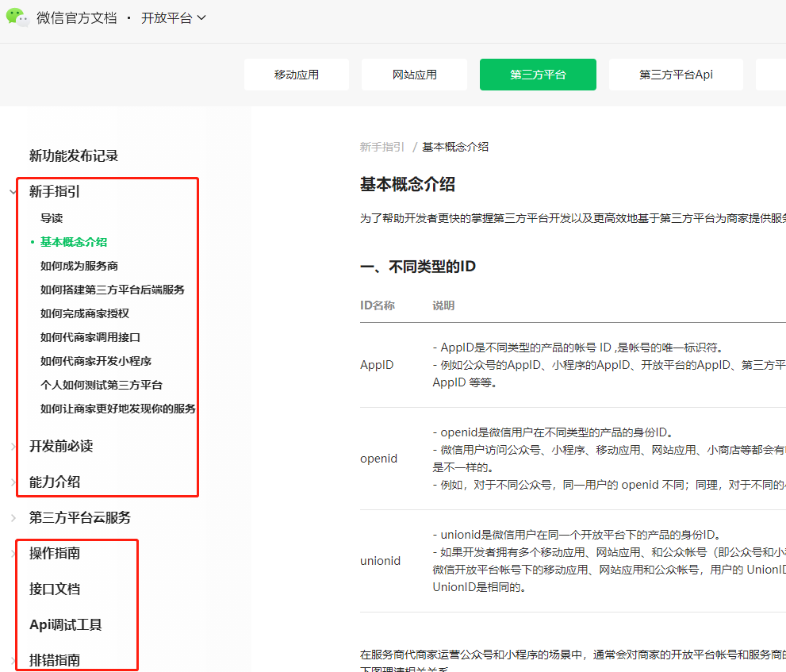The height and width of the screenshot is (672, 786).
Task: Click the 基本概念介绍 page title
Action: [x=408, y=185]
